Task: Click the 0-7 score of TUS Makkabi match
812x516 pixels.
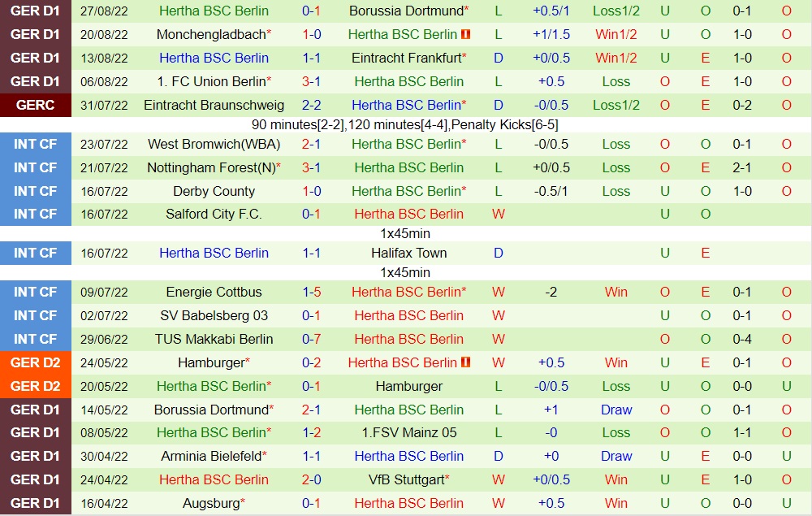Action: click(311, 339)
